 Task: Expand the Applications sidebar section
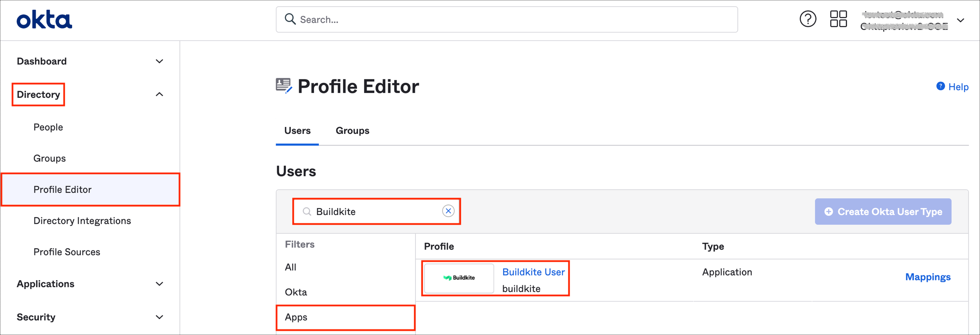tap(159, 284)
